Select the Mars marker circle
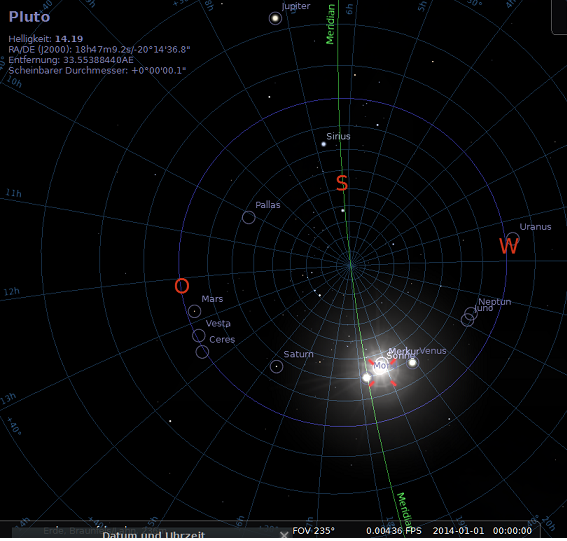 (195, 311)
